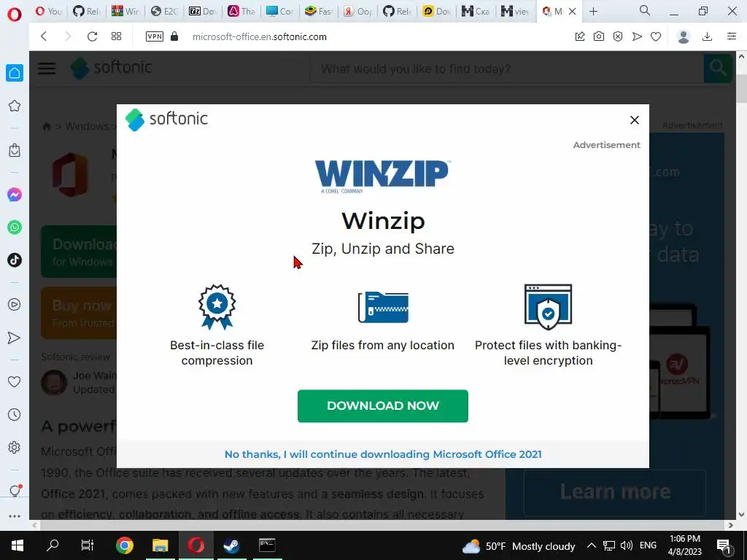Open the Windows Start menu
This screenshot has height=560, width=747.
click(18, 545)
